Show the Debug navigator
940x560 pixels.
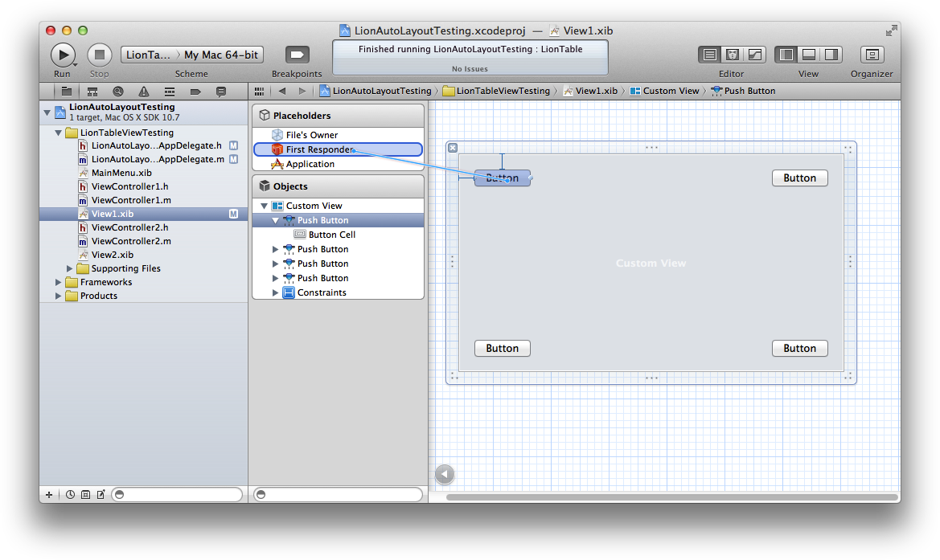(170, 92)
